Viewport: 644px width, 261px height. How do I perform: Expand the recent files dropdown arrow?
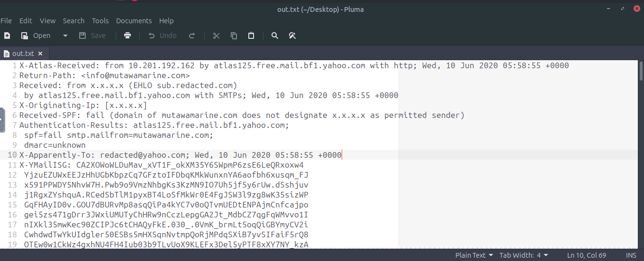pos(65,36)
